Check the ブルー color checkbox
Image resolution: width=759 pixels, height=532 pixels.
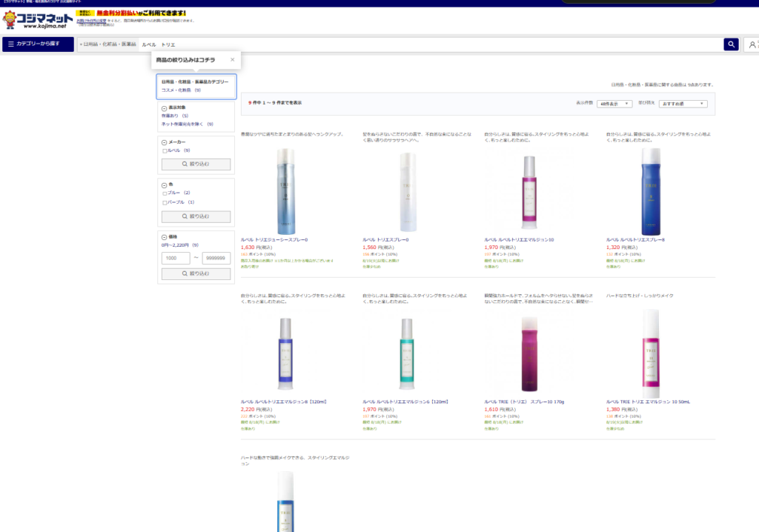[x=165, y=193]
